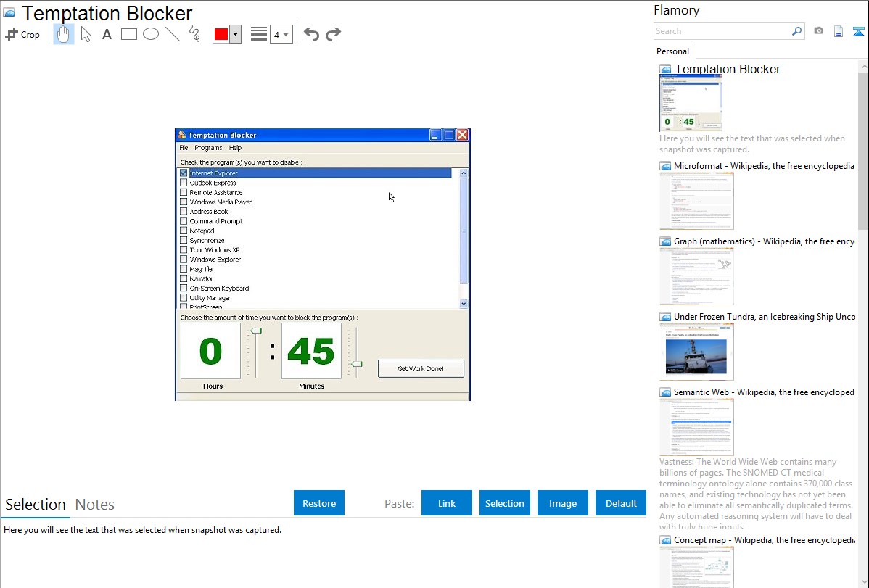Click the icon beside Under Frozen Tundra title
Image resolution: width=869 pixels, height=588 pixels.
665,317
